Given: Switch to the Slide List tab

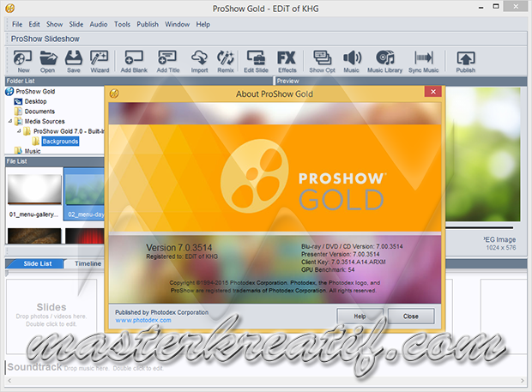Looking at the screenshot, I should click(x=37, y=263).
